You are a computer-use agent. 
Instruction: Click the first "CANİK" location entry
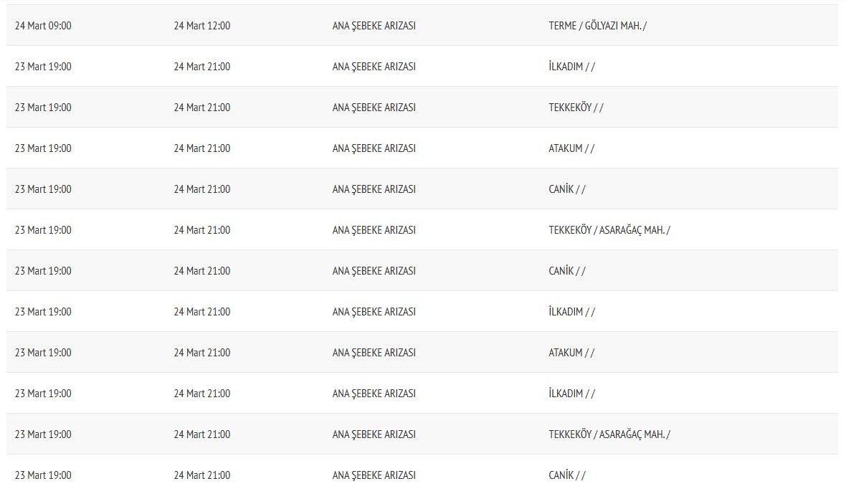[x=567, y=189]
